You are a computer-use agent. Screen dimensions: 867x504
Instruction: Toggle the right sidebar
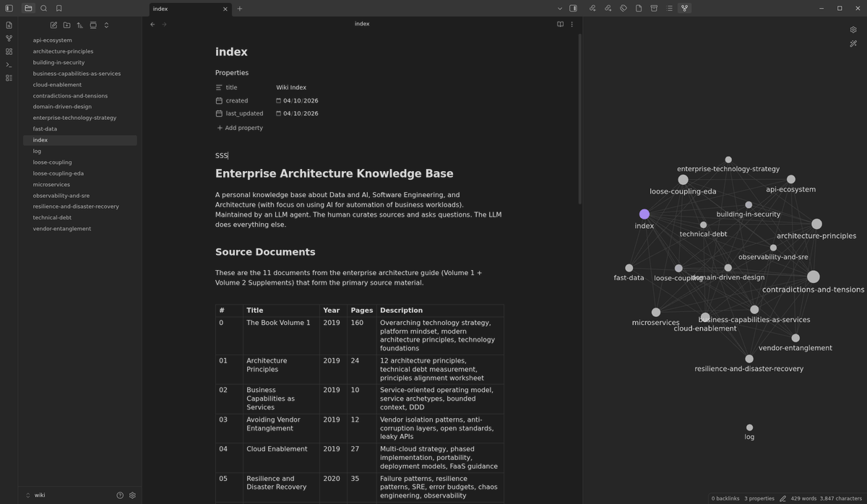(573, 9)
